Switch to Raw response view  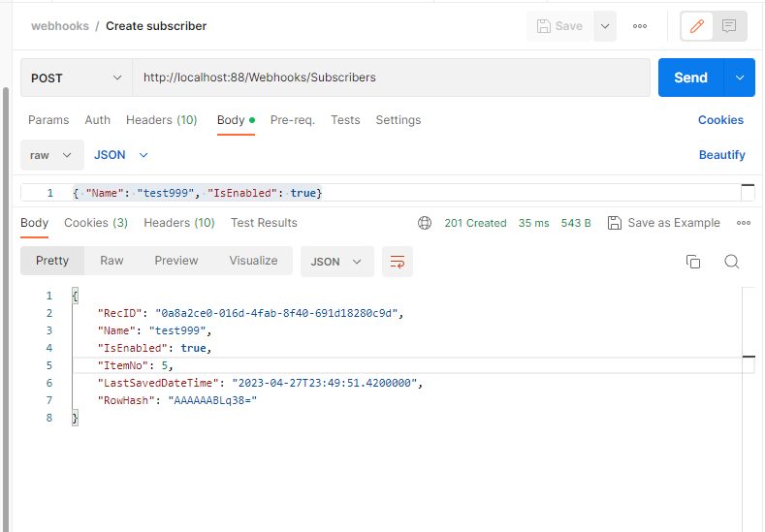(x=112, y=261)
